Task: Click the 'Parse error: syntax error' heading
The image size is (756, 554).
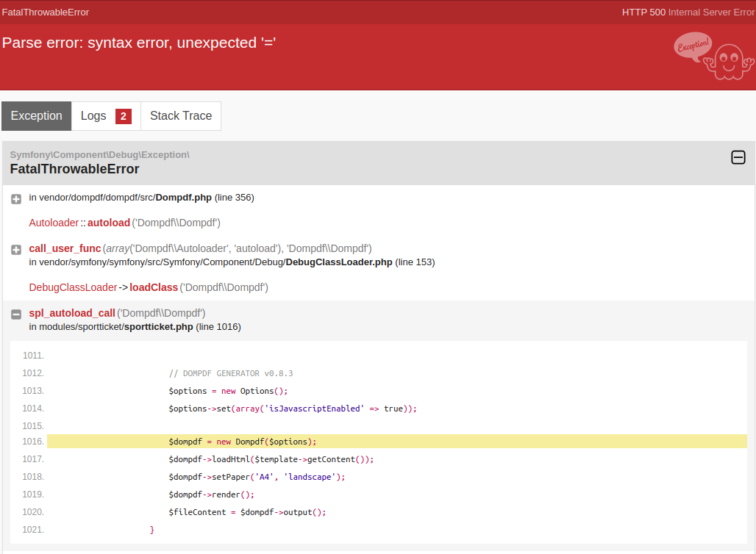Action: [x=139, y=43]
